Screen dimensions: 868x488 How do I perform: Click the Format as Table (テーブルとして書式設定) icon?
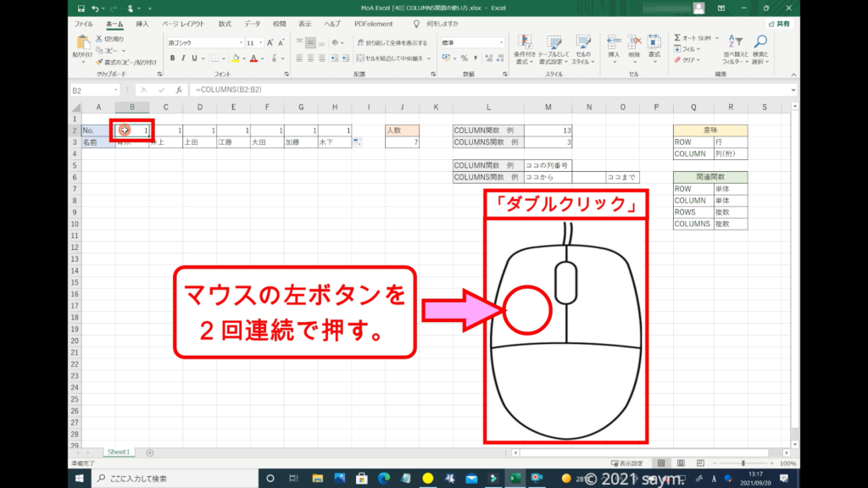pyautogui.click(x=554, y=43)
